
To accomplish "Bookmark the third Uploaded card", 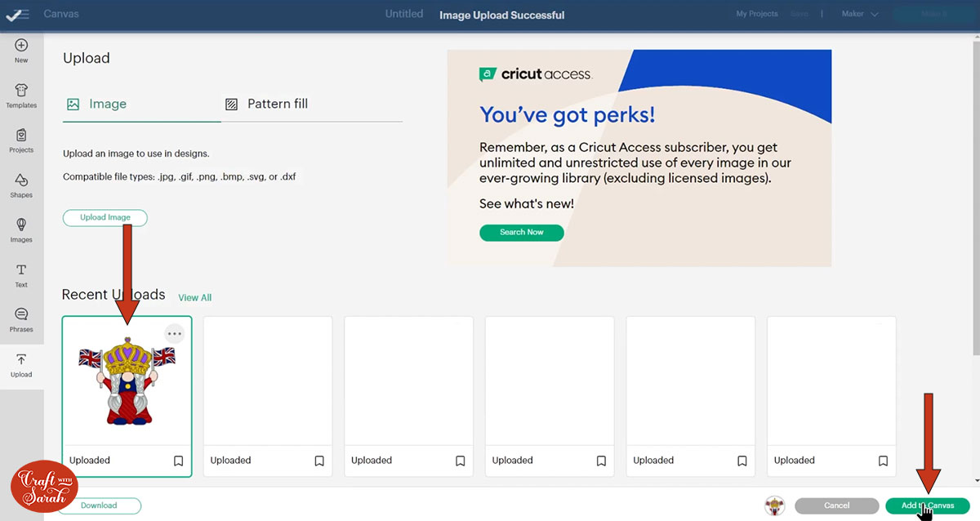I will [461, 461].
